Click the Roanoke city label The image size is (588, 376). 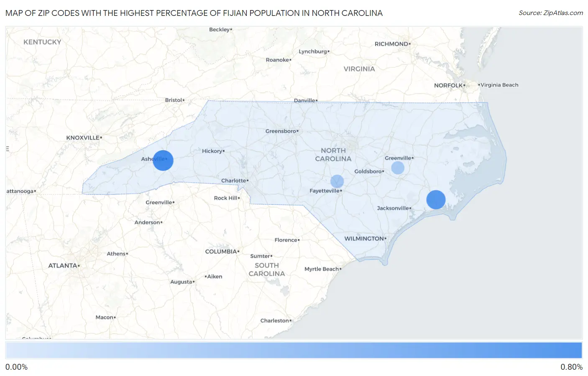click(x=277, y=60)
